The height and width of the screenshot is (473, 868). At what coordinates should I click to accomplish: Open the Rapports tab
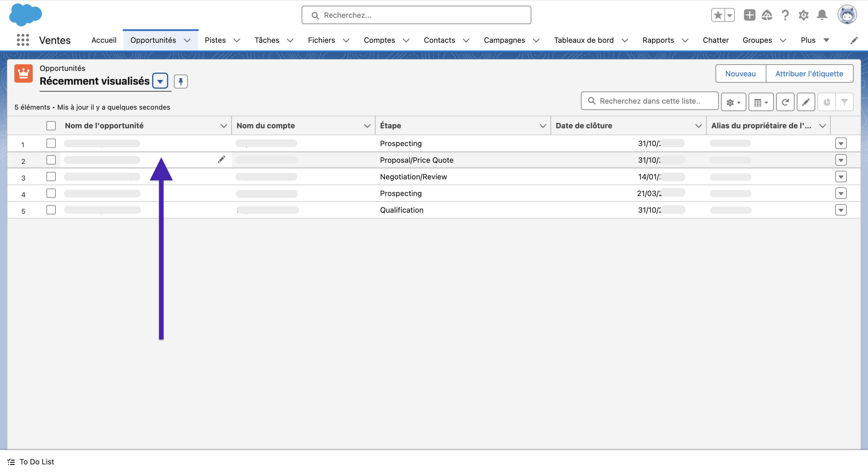pyautogui.click(x=658, y=40)
